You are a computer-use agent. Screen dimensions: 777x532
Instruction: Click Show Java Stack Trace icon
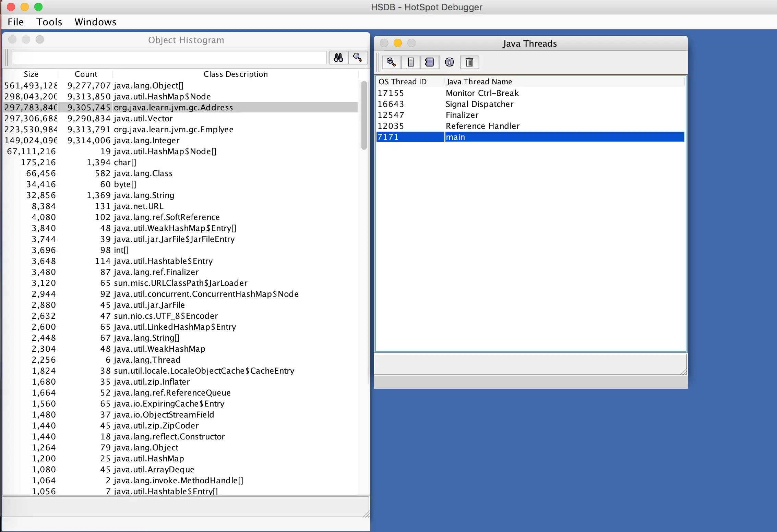point(430,62)
